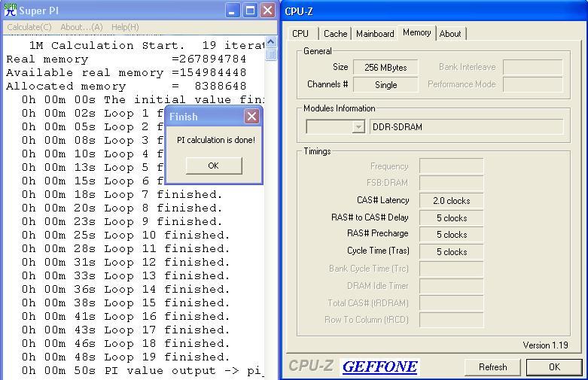Confirm the Finish dialog with OK
The image size is (588, 380).
coord(214,166)
